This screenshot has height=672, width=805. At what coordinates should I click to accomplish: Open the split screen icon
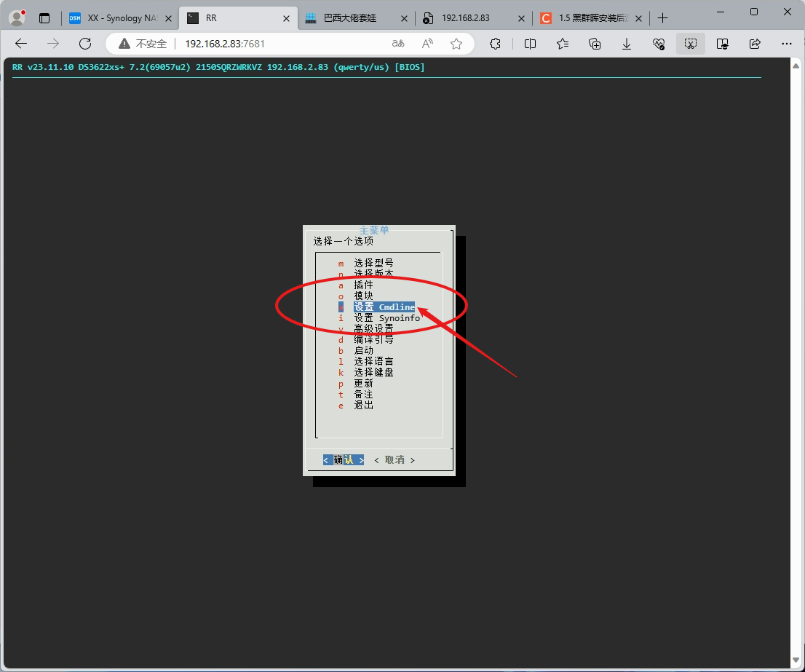[531, 44]
